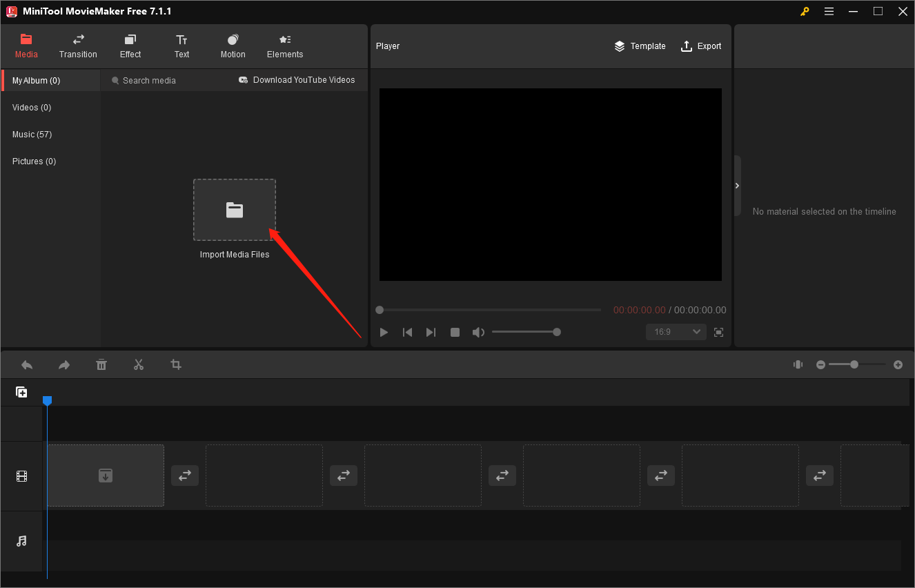Click the video track film icon

(x=21, y=476)
